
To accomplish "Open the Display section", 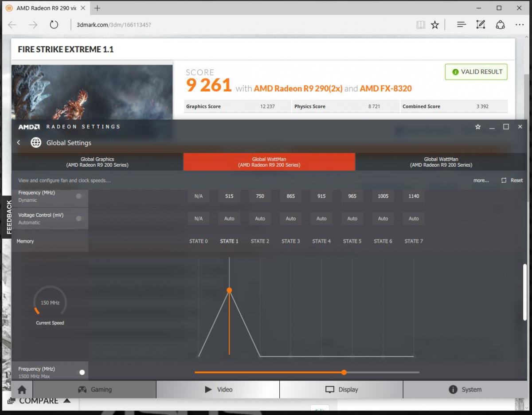I will [x=341, y=390].
